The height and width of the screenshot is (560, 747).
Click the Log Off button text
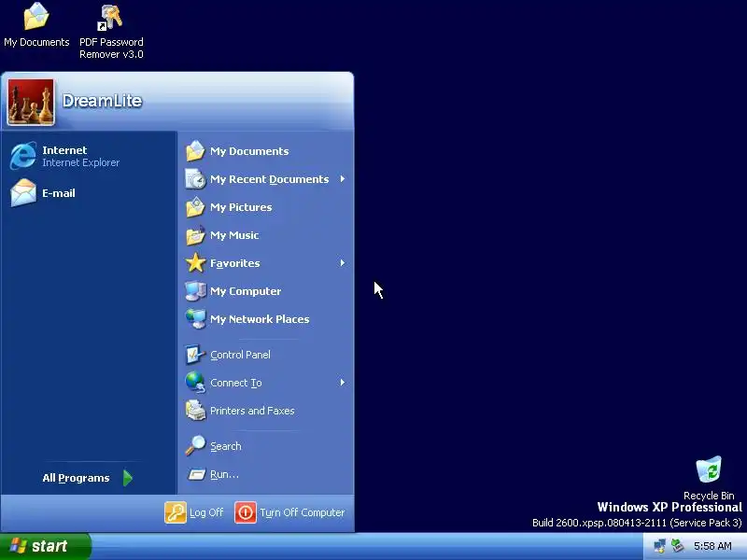[x=206, y=512]
